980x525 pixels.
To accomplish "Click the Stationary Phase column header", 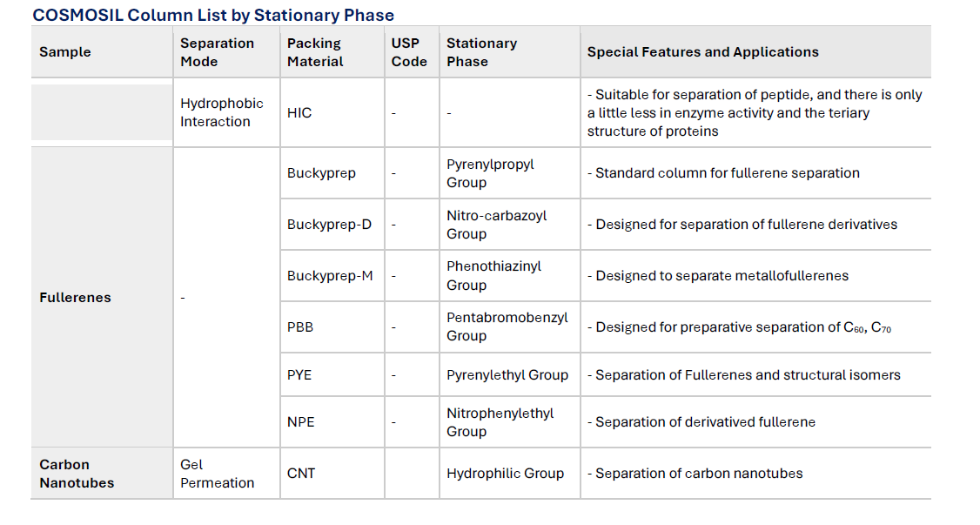I will (481, 52).
